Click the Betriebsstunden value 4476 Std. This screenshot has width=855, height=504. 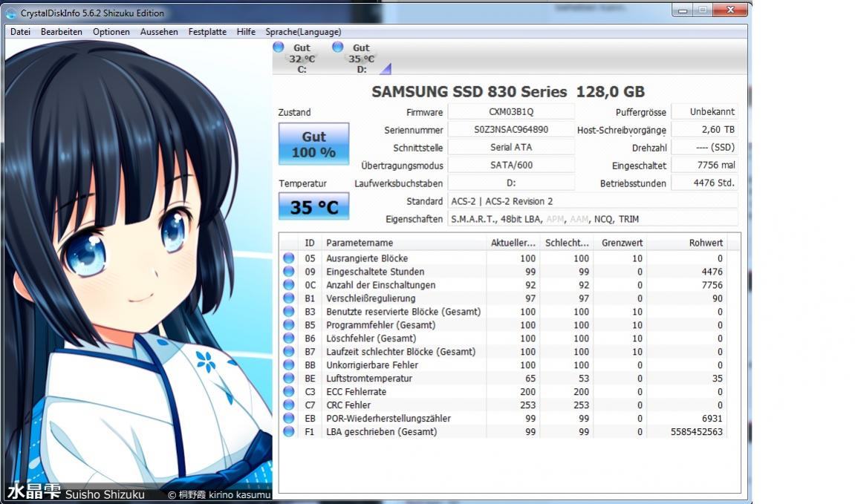(704, 183)
